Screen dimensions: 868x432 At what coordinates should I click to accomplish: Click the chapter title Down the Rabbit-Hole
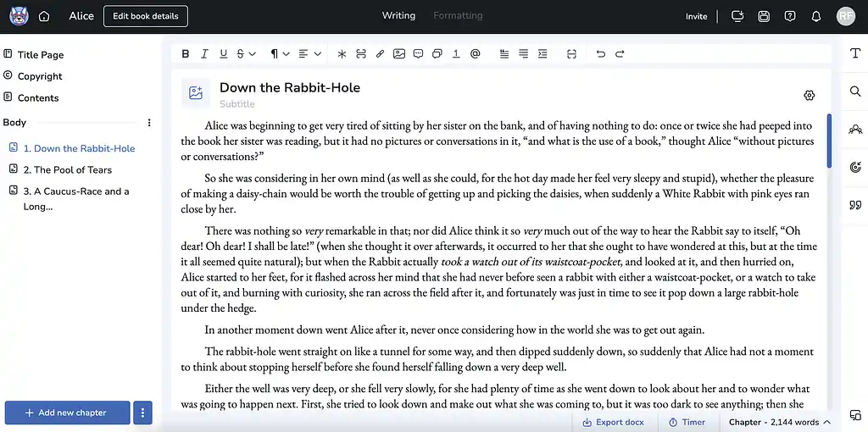(290, 87)
